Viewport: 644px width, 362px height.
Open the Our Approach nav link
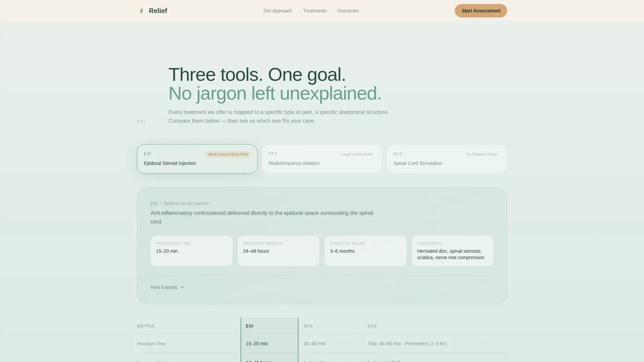(278, 11)
